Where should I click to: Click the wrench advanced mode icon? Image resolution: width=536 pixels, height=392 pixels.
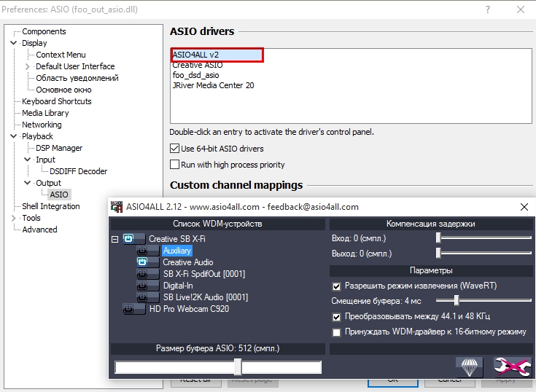512,367
